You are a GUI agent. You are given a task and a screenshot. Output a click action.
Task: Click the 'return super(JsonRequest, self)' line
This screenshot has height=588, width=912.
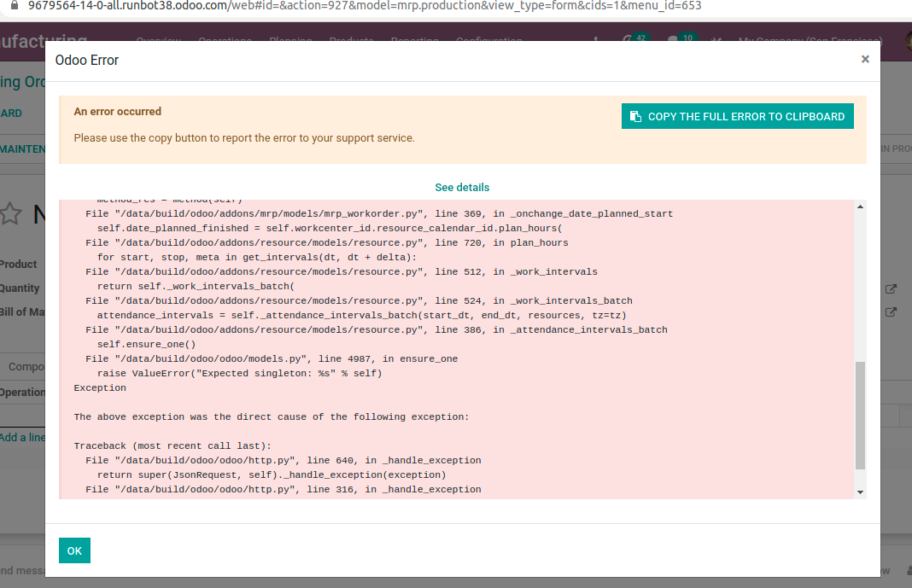pyautogui.click(x=272, y=475)
